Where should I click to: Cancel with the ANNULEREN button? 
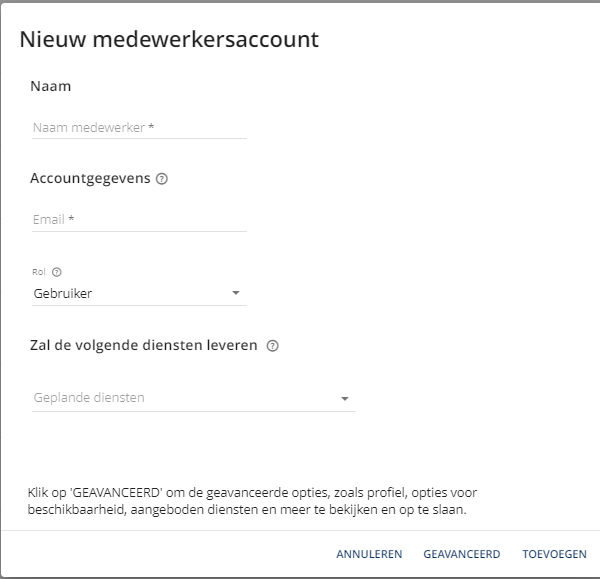pos(369,554)
